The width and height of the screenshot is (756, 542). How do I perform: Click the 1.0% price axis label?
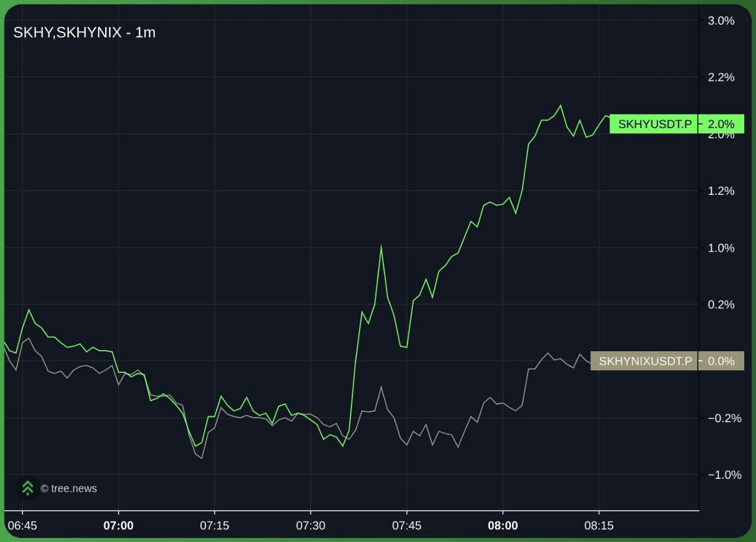point(721,248)
